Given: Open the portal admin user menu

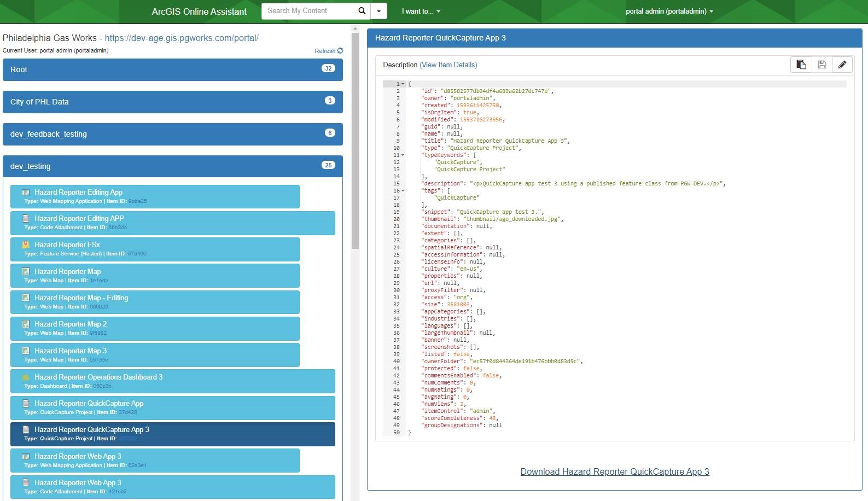Looking at the screenshot, I should click(669, 11).
